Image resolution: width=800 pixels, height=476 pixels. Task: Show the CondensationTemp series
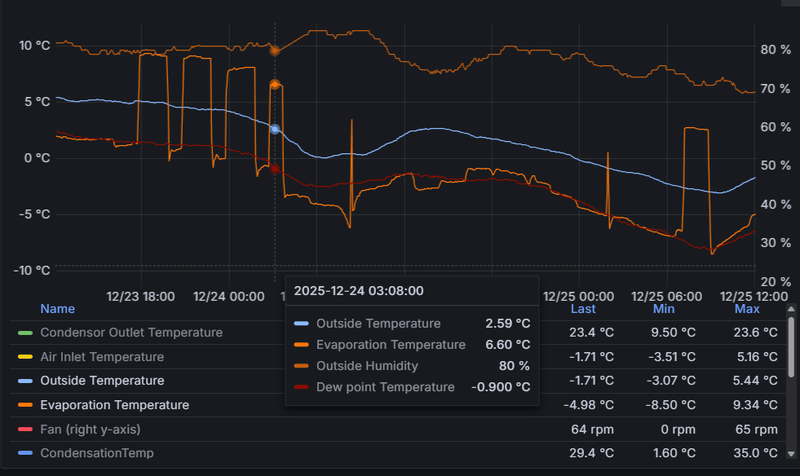[97, 453]
